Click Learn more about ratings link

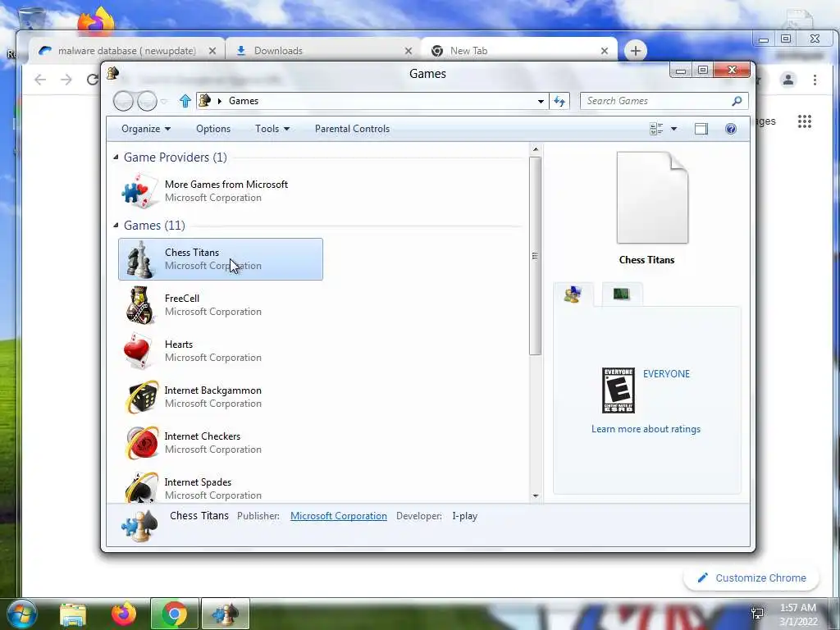(646, 429)
